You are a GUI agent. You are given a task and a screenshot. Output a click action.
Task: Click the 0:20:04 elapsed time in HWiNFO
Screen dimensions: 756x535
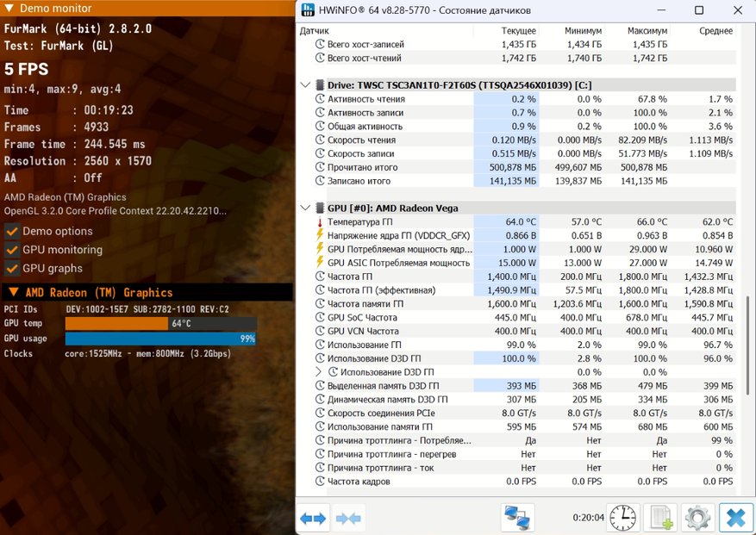click(588, 518)
